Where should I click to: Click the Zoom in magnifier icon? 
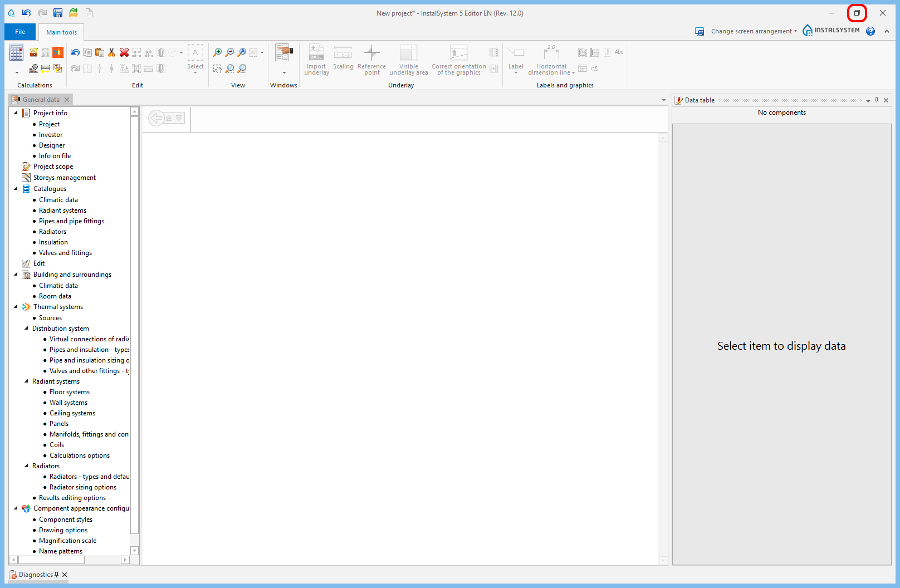217,52
